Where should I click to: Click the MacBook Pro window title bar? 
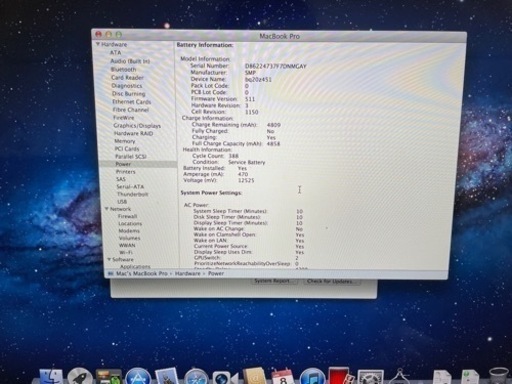click(279, 36)
